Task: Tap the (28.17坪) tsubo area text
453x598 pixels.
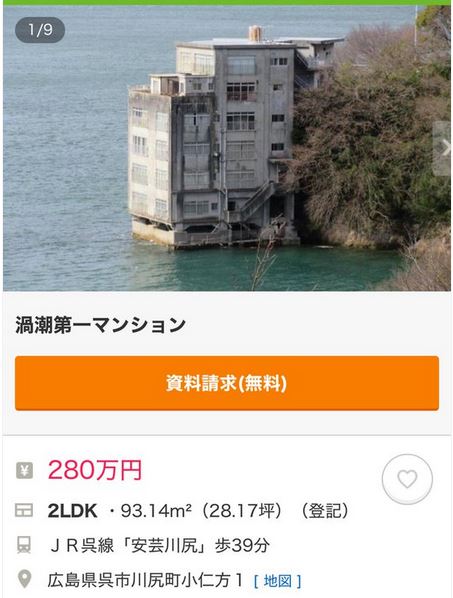Action: coord(241,511)
